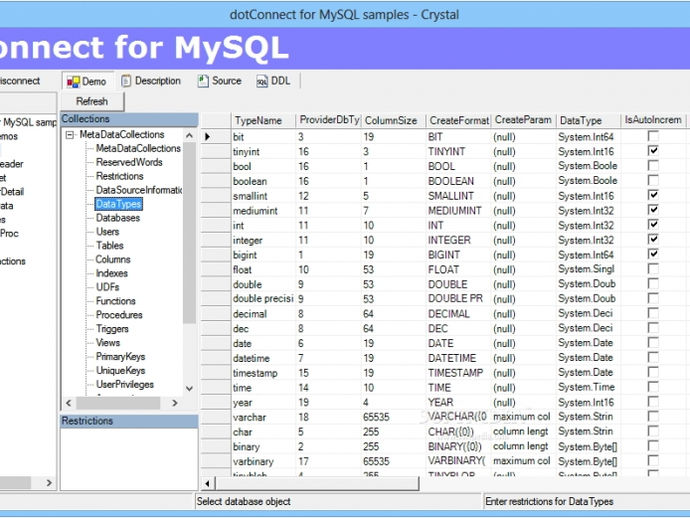
Task: Click left sample tree scroll right arrow
Action: click(x=49, y=483)
